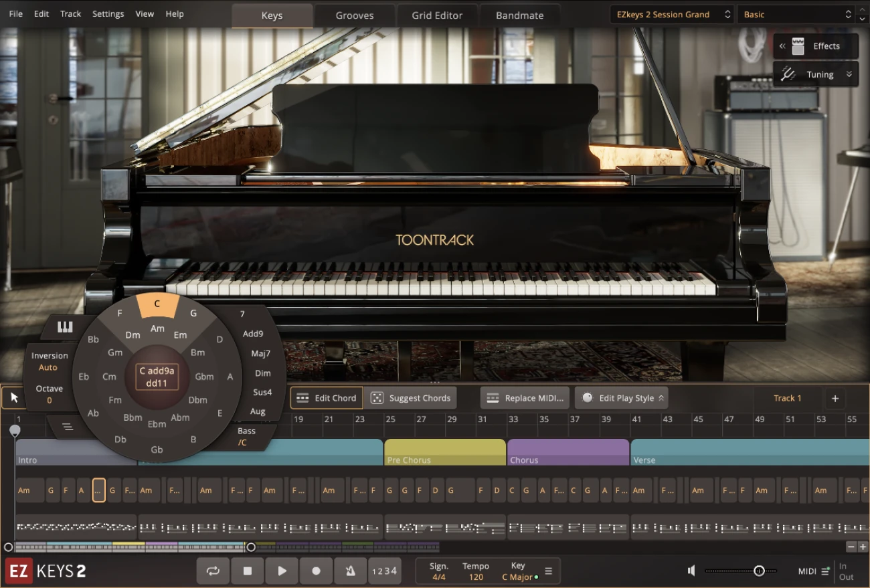
Task: Click the Edit Chord button
Action: [x=327, y=398]
